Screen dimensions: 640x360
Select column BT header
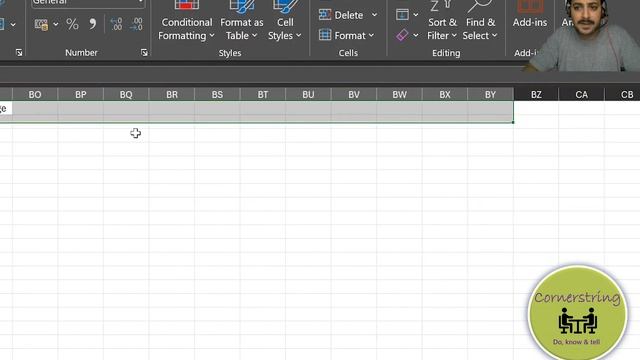(263, 95)
